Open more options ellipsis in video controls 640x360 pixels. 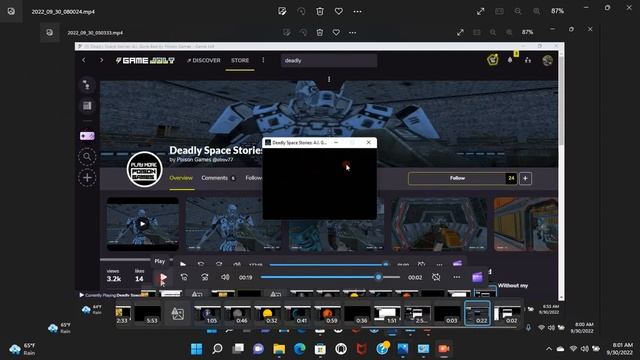click(457, 278)
